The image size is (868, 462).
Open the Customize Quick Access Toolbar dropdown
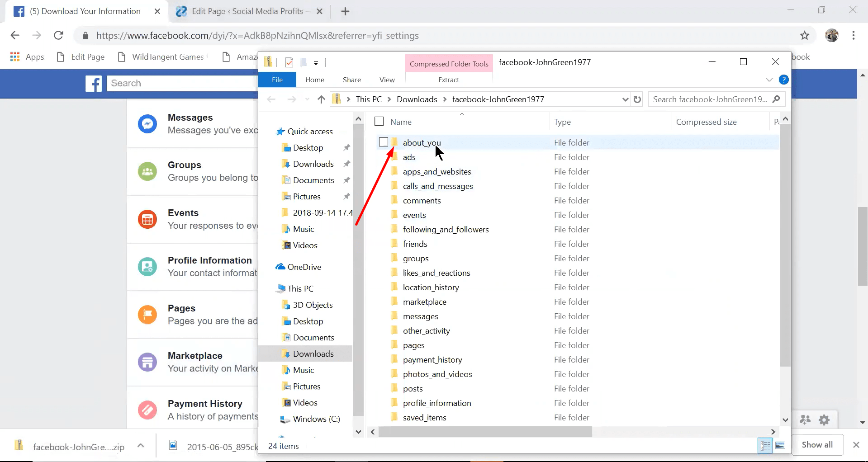pyautogui.click(x=316, y=63)
